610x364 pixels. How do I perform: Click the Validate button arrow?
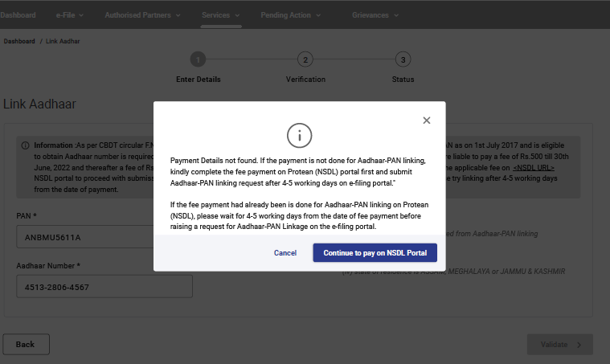(580, 345)
